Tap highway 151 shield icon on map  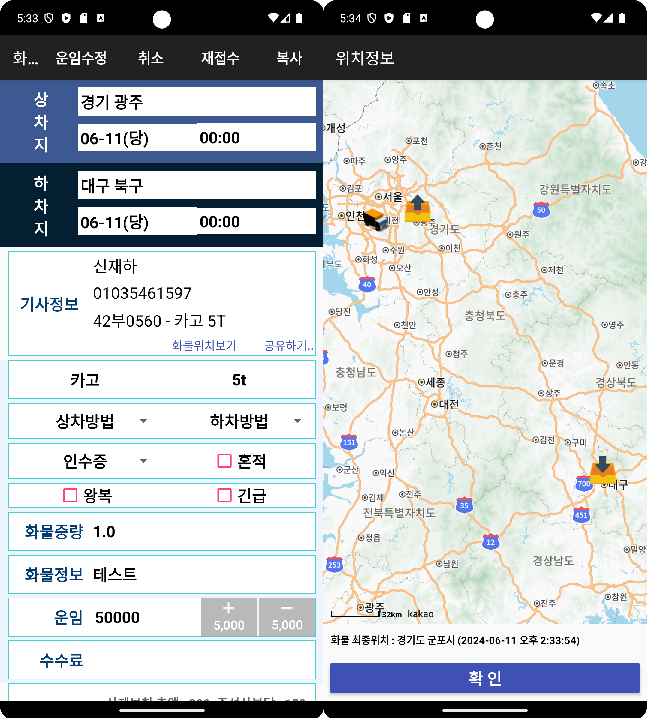349,442
